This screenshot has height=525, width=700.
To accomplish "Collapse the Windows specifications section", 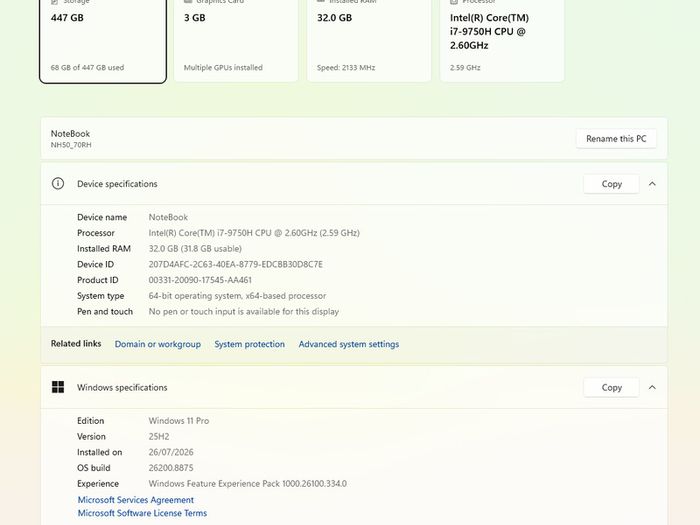I will pos(652,388).
